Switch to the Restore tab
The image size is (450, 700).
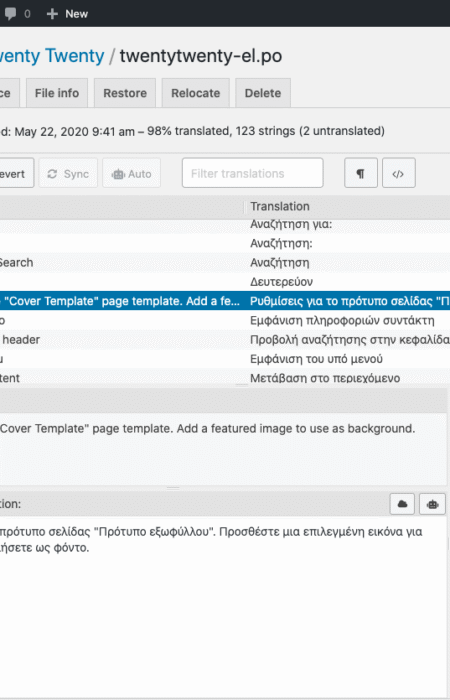[x=125, y=93]
